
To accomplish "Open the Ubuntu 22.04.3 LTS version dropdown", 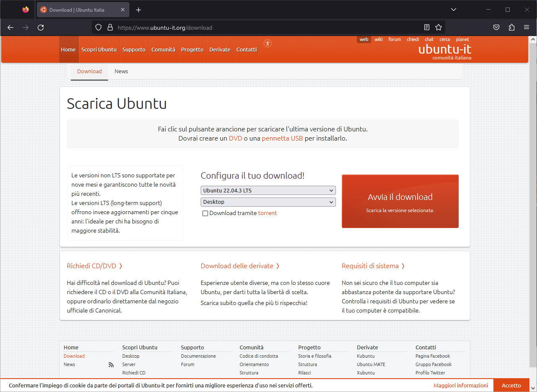I will [x=268, y=190].
